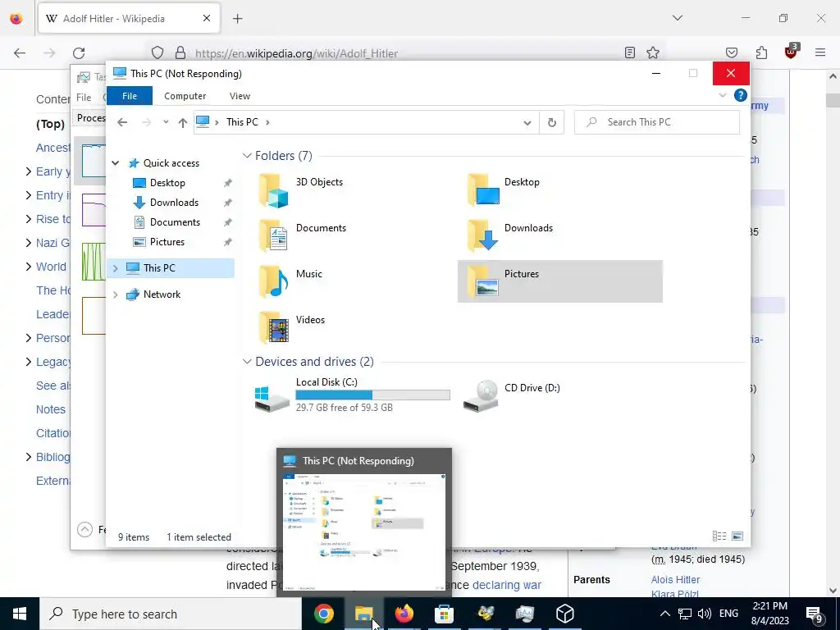Open Firefox from the taskbar
This screenshot has width=840, height=630.
point(404,614)
